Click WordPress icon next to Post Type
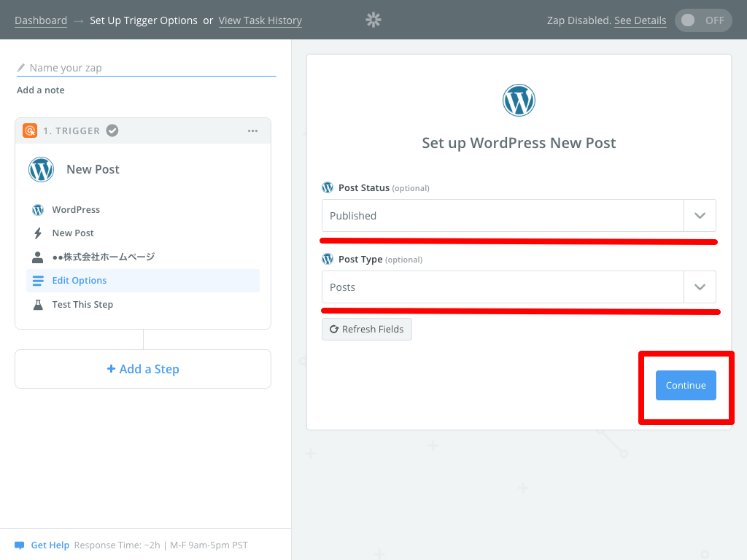Image resolution: width=747 pixels, height=560 pixels. point(328,259)
